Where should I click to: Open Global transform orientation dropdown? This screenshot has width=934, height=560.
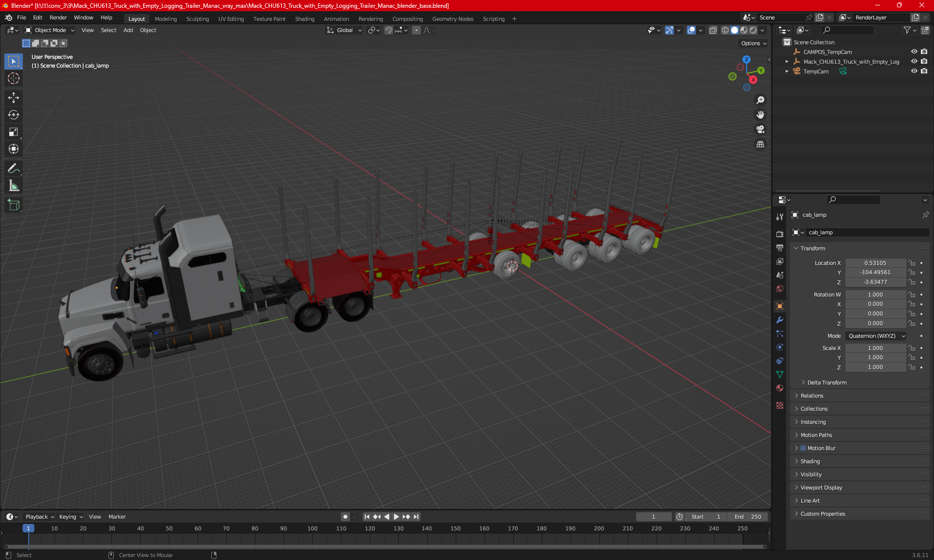click(x=344, y=30)
